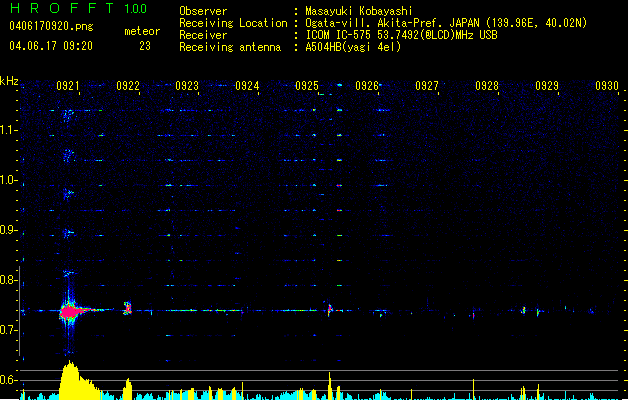
Task: Click the 0921 time marker
Action: pyautogui.click(x=67, y=86)
